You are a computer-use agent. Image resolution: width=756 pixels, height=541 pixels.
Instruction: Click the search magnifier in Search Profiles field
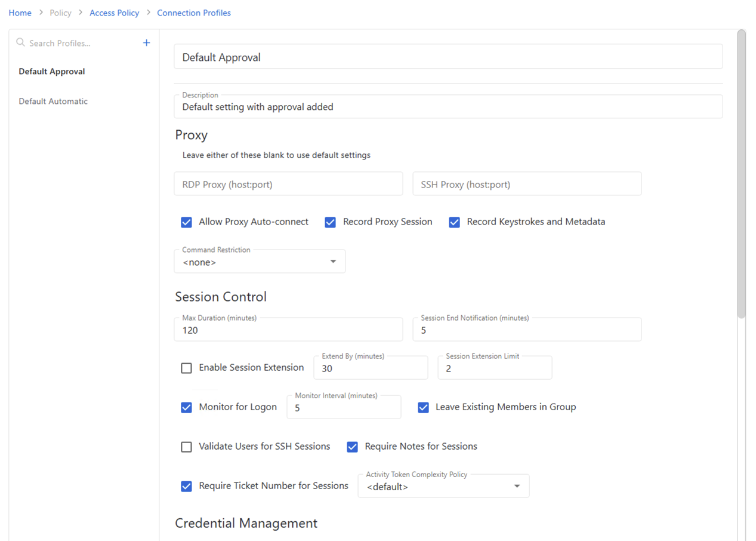(20, 42)
